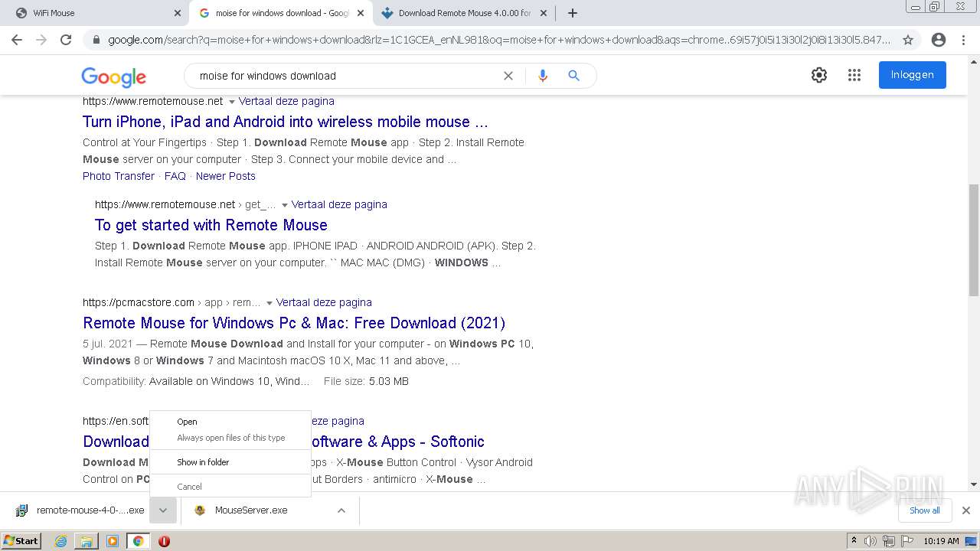Close the Google search results tab
The width and height of the screenshot is (980, 551).
(361, 13)
